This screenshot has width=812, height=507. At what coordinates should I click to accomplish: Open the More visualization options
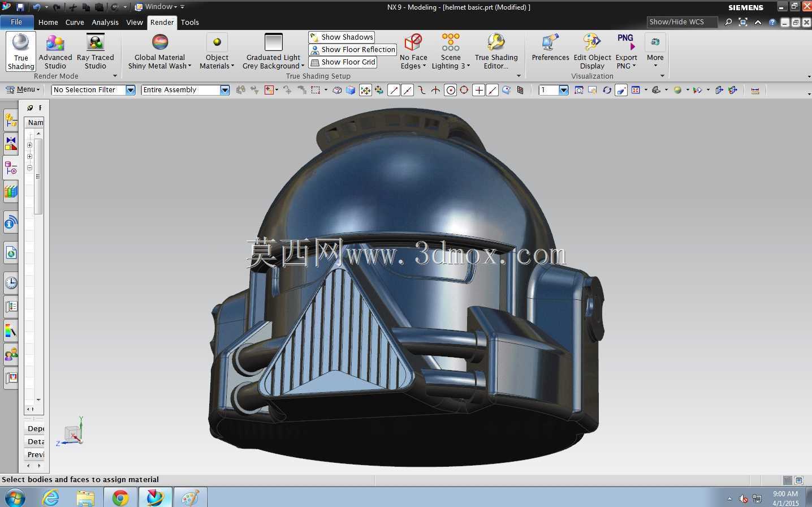pyautogui.click(x=655, y=51)
